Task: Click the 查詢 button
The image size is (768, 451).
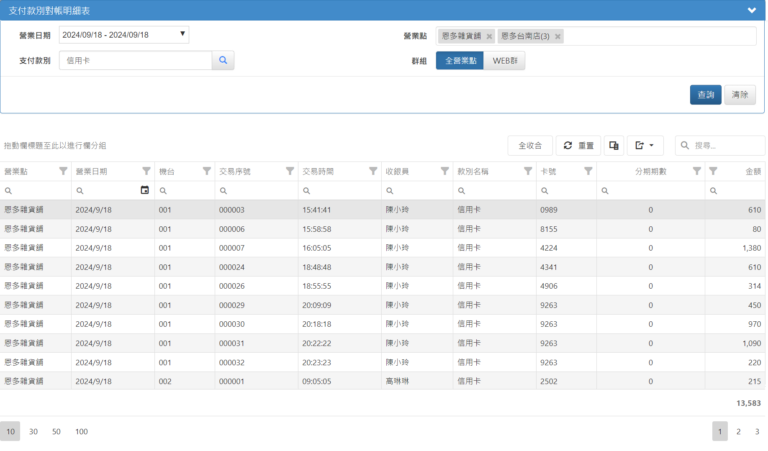Action: pyautogui.click(x=705, y=95)
